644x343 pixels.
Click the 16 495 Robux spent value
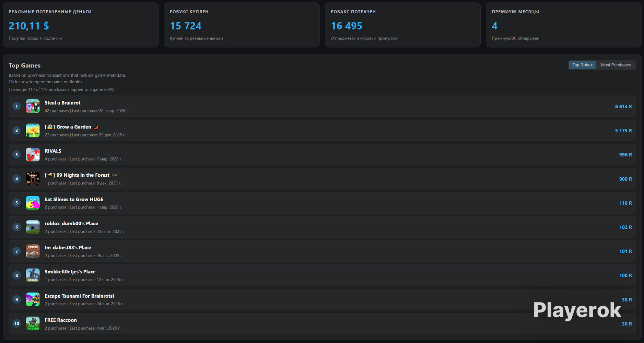pyautogui.click(x=347, y=26)
